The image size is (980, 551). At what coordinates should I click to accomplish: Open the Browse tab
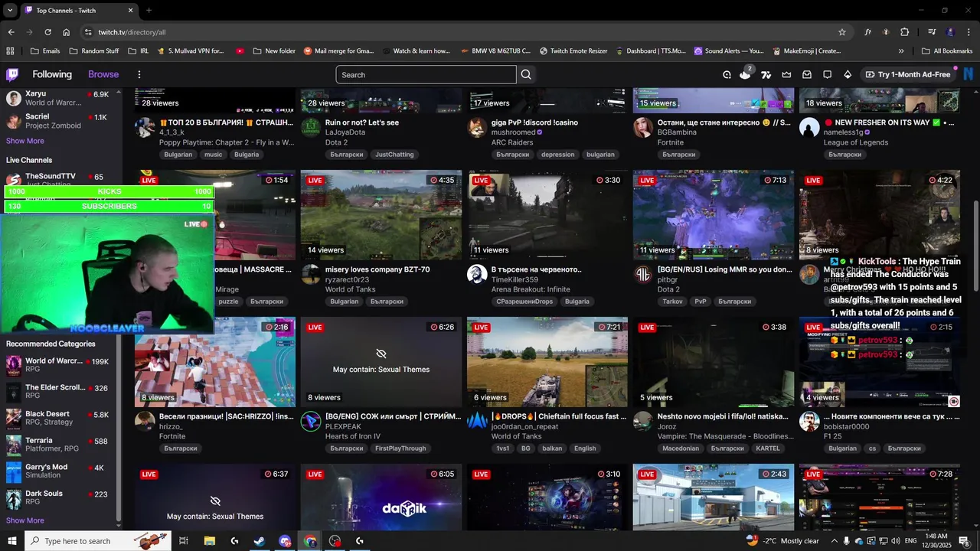[103, 74]
